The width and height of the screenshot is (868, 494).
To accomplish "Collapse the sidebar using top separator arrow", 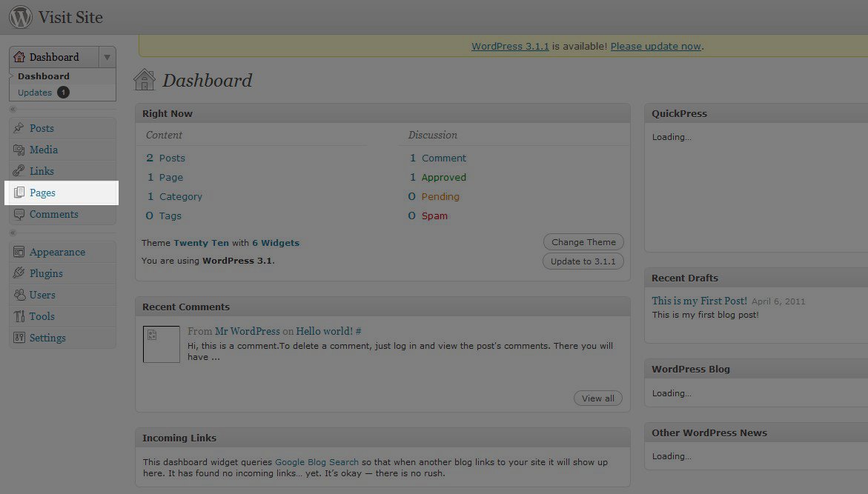I will point(13,109).
